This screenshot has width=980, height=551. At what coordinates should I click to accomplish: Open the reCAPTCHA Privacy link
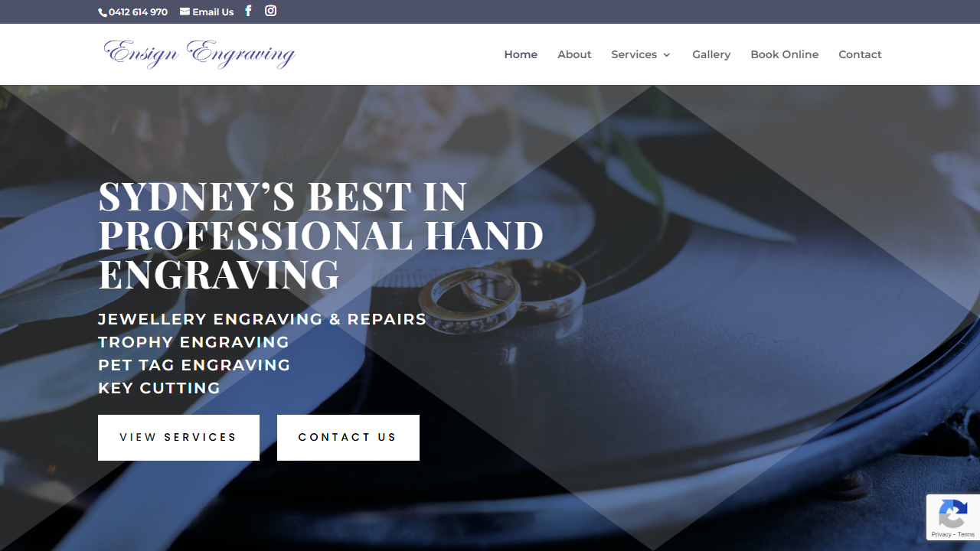(x=941, y=534)
